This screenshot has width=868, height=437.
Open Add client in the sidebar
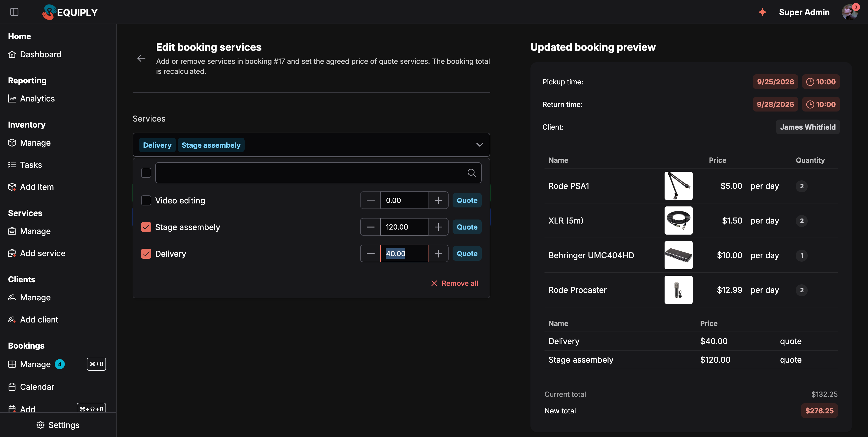tap(33, 320)
